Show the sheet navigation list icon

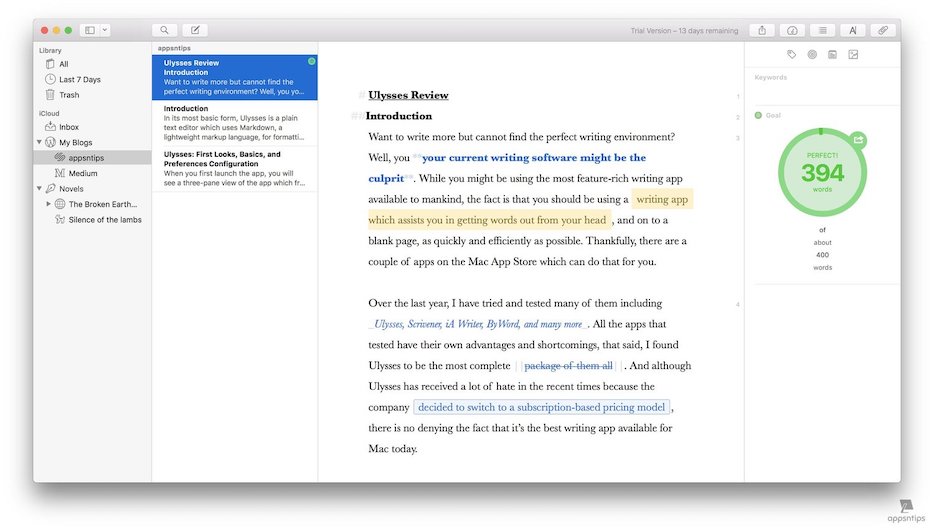pyautogui.click(x=822, y=31)
